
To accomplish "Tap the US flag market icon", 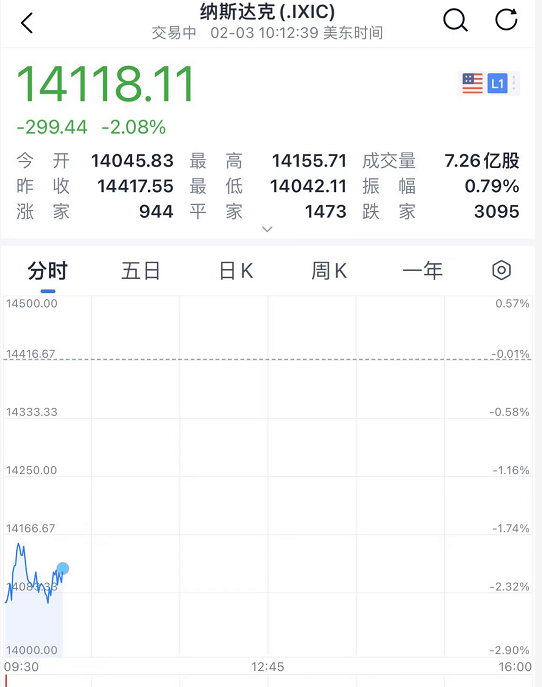I will point(472,83).
